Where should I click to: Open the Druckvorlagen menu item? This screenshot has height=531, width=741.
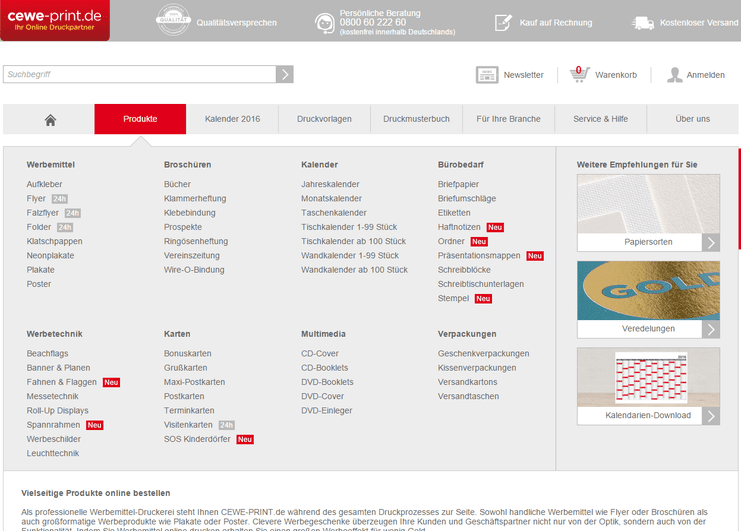coord(324,119)
